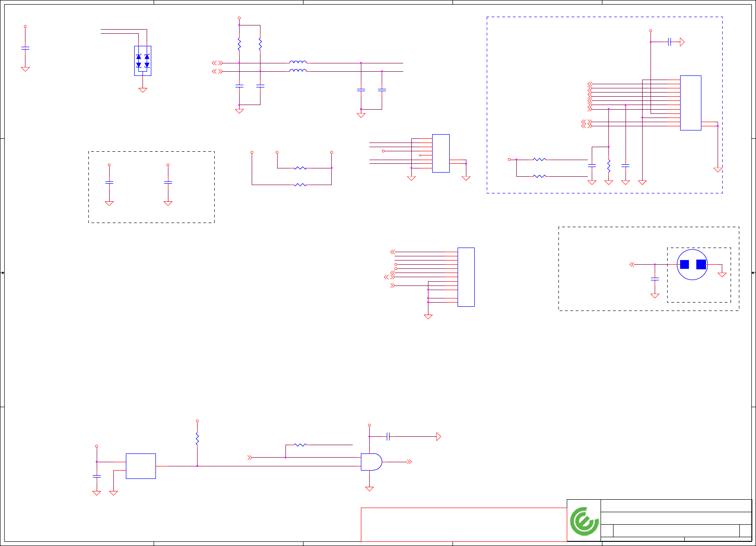This screenshot has width=756, height=546.
Task: Select the left capacitor inside the black dashed box
Action: [109, 183]
